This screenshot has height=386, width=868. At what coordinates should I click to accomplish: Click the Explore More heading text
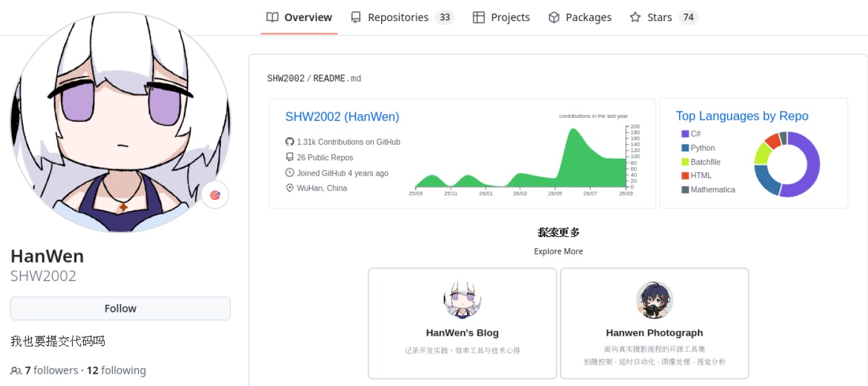coord(558,251)
